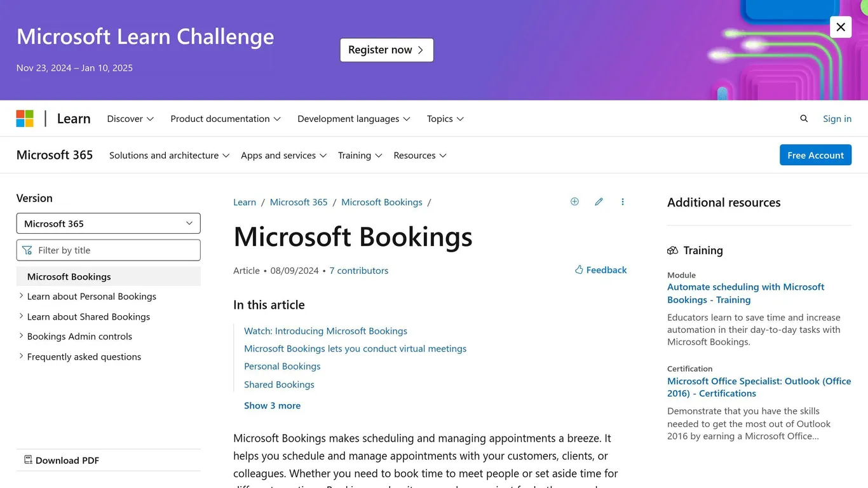
Task: Click the edit pencil icon
Action: coord(599,201)
